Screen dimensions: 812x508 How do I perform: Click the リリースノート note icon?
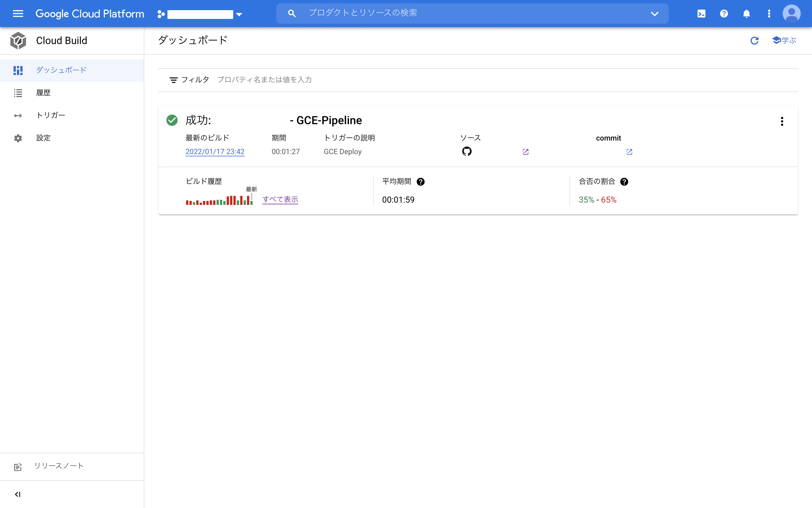(x=18, y=467)
